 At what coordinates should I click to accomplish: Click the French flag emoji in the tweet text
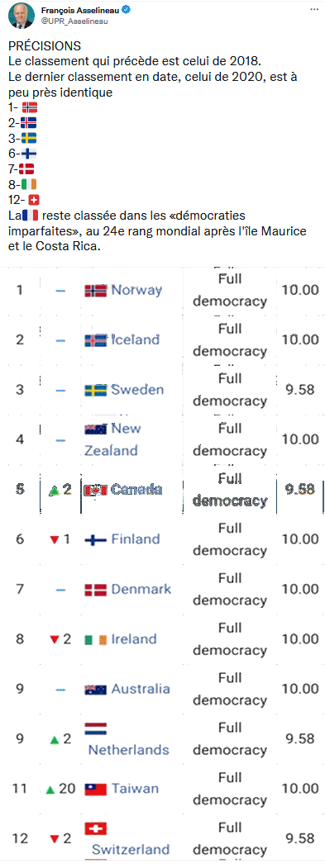click(x=31, y=215)
